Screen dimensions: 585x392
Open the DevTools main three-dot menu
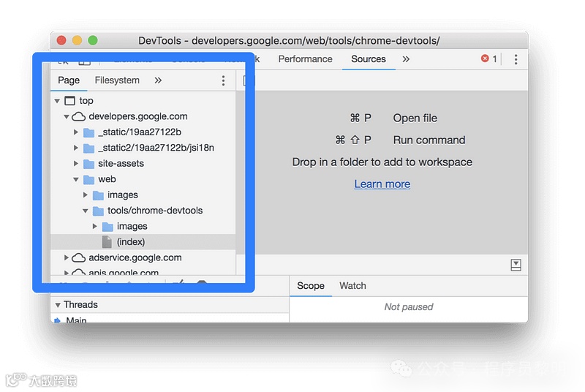(x=516, y=59)
